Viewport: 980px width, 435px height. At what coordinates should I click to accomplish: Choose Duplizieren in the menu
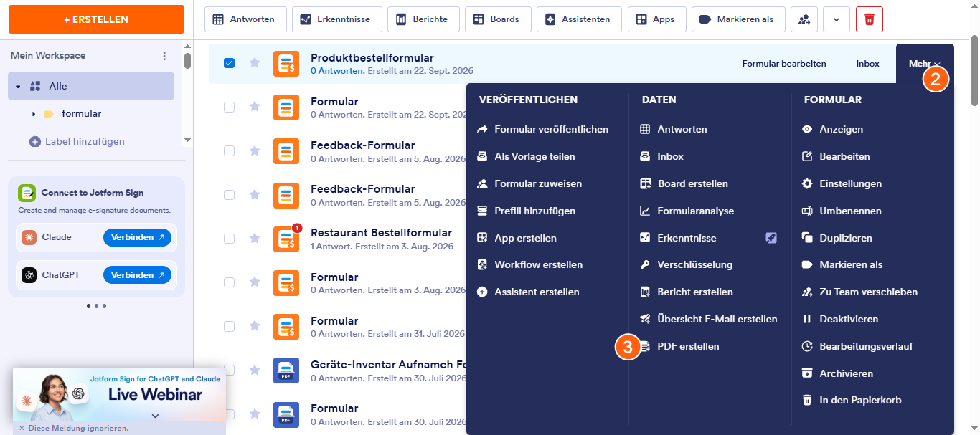click(837, 238)
